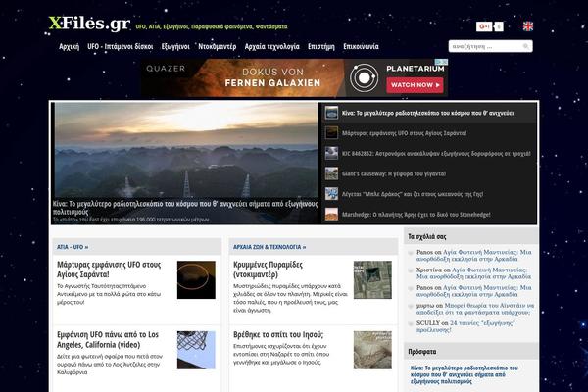Open ΑΡΧΑΙΑ ΖΩΗ & ΤΕΧΝΟΛΟΓΙΑ » category
Viewport: 588px width, 392px height.
click(x=269, y=247)
